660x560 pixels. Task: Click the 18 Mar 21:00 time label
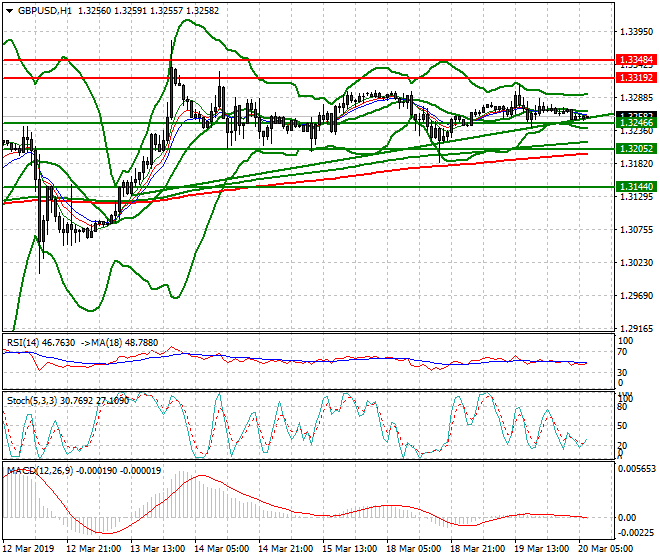pyautogui.click(x=477, y=549)
